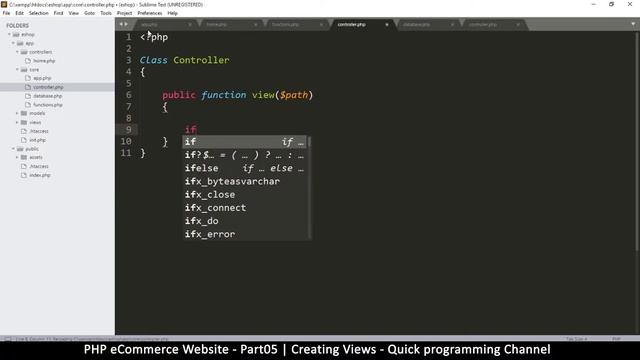Open the Tools menu

(106, 13)
